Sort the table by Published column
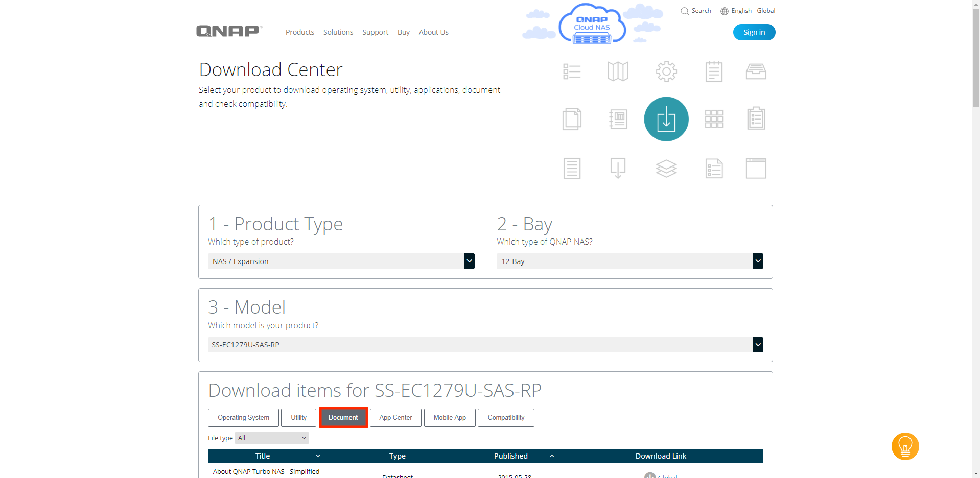This screenshot has height=478, width=980. coord(511,456)
